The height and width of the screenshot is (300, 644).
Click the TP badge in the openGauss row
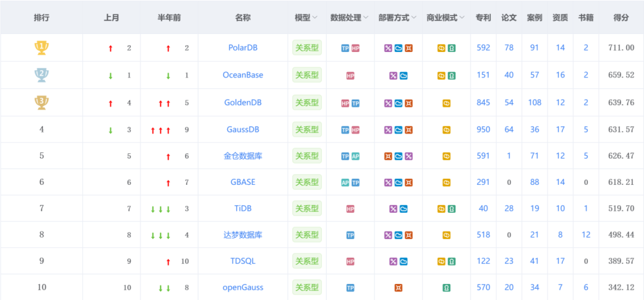click(351, 287)
